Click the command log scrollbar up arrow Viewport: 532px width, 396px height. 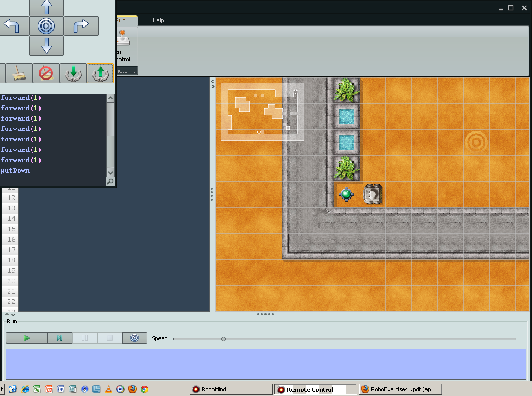tap(110, 98)
